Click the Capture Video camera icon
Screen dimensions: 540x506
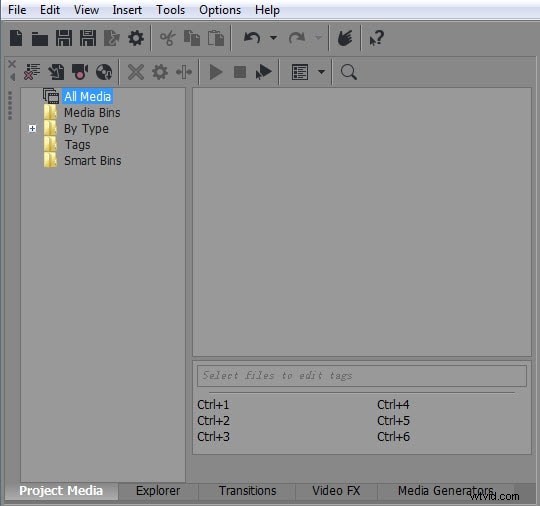(x=80, y=72)
